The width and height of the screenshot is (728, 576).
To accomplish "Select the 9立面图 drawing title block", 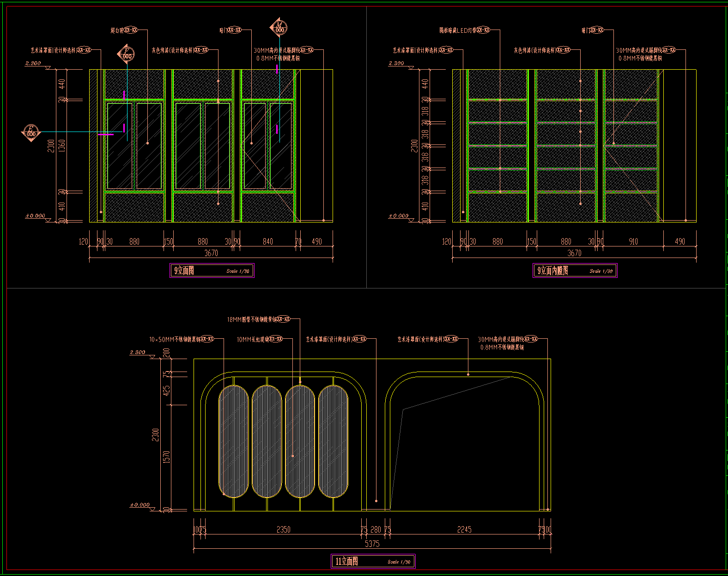I will click(x=212, y=270).
